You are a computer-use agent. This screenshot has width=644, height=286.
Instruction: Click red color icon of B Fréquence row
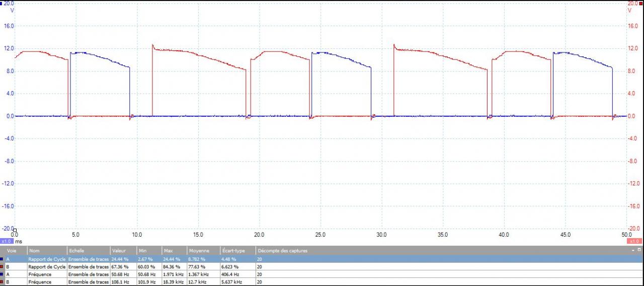click(x=2, y=282)
